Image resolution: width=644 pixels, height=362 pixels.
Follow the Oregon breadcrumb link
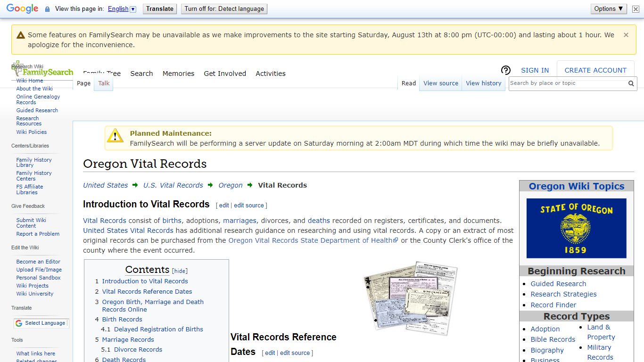[x=231, y=185]
